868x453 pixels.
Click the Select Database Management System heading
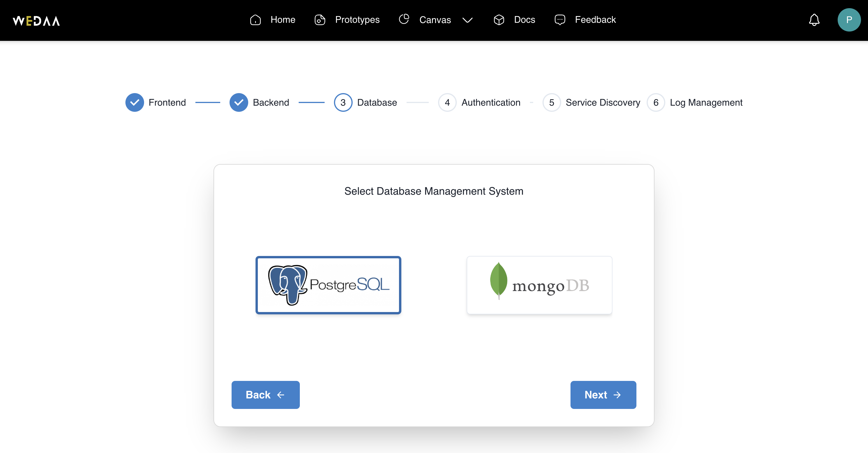[x=434, y=191]
